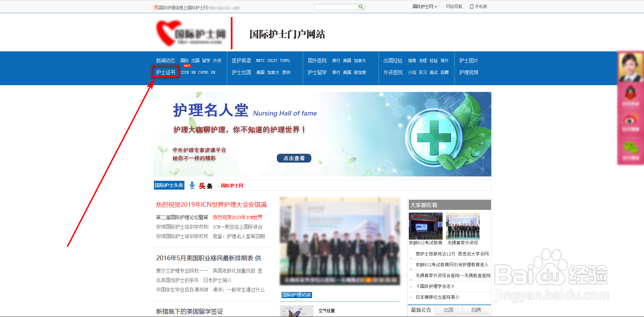Image resolution: width=644 pixels, height=317 pixels.
Task: Click the microphone headline icon
Action: (192, 185)
